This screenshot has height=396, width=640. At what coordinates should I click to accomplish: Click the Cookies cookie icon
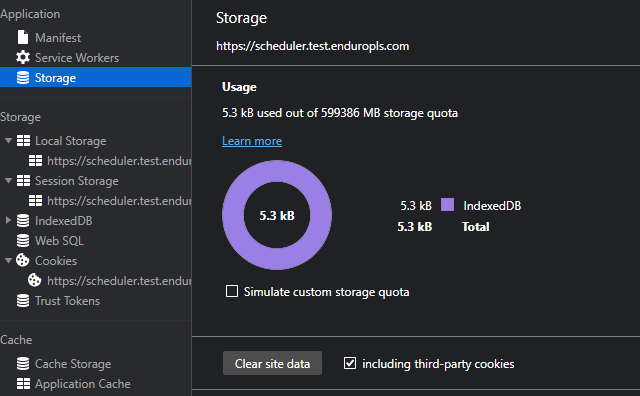click(22, 260)
